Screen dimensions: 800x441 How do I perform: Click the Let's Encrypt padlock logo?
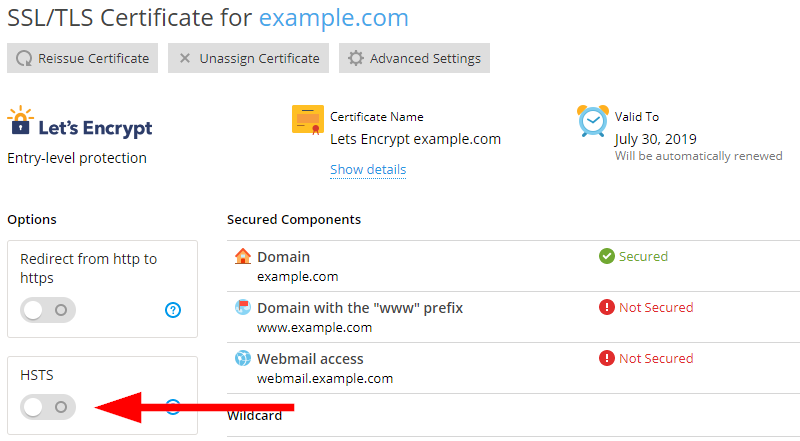click(x=20, y=124)
